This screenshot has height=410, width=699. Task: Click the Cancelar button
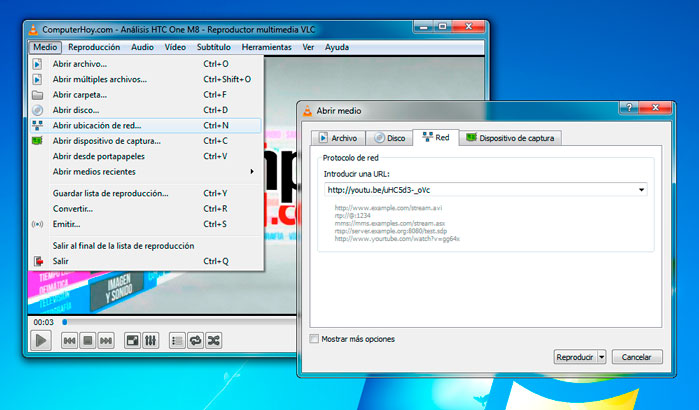click(x=637, y=357)
